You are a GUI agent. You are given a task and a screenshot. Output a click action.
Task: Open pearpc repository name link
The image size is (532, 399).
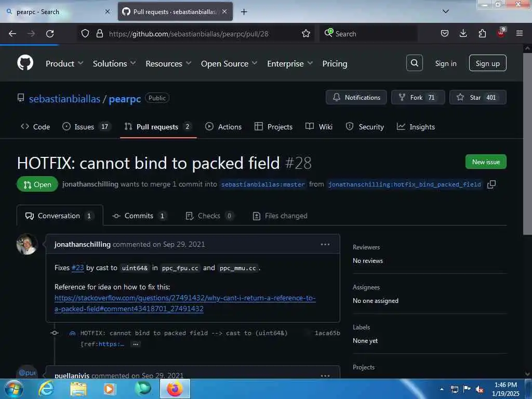click(x=125, y=99)
